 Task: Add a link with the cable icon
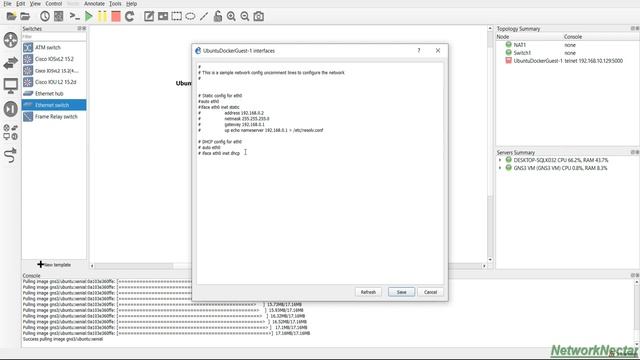point(10,155)
